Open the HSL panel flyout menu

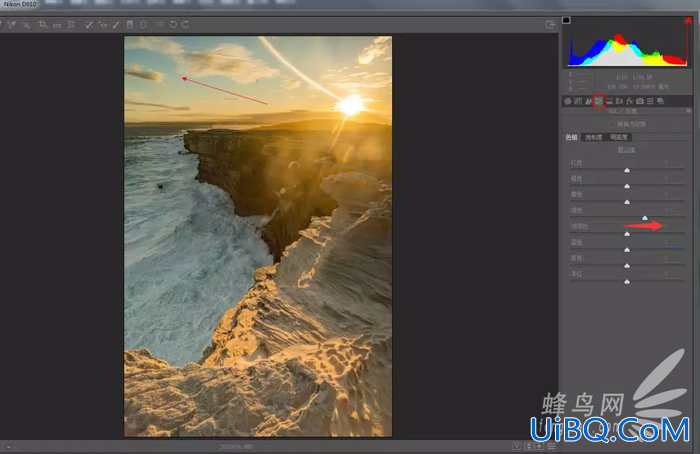click(x=688, y=111)
